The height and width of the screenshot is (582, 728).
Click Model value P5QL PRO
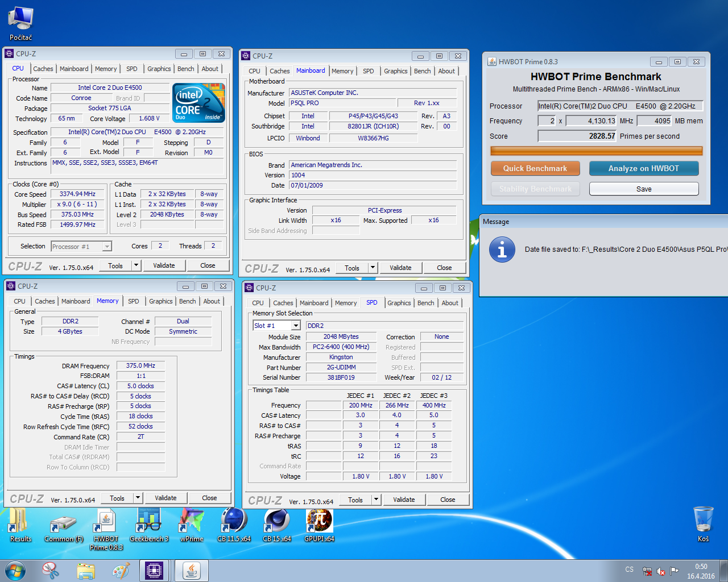point(344,103)
